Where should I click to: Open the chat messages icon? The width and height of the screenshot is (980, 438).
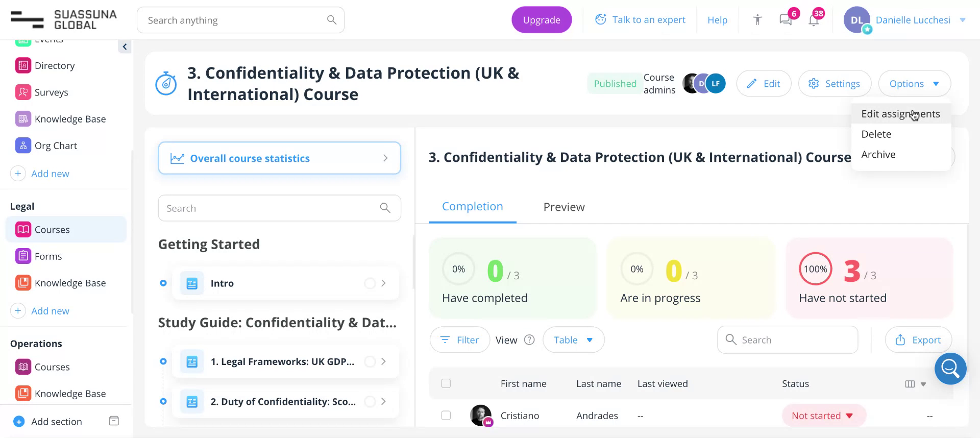786,20
